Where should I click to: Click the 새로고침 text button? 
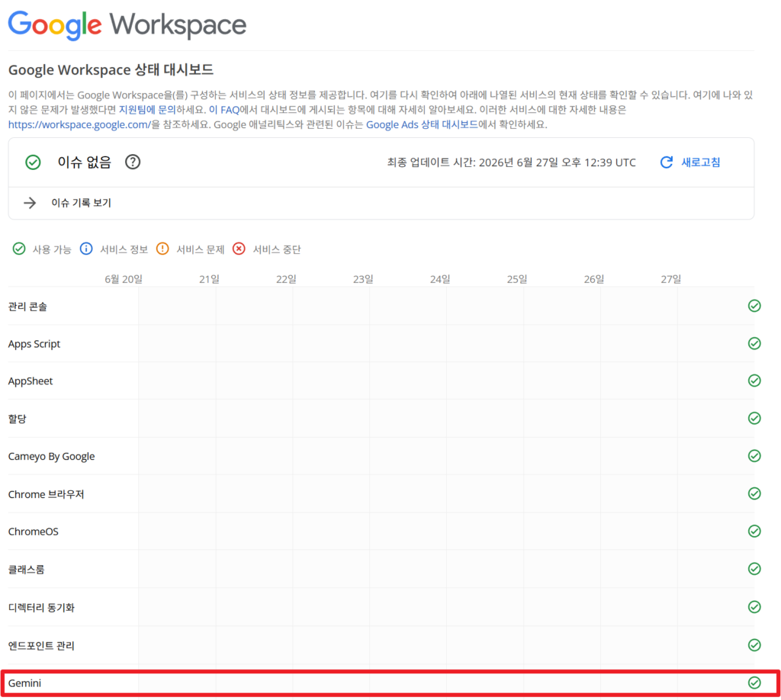(700, 162)
